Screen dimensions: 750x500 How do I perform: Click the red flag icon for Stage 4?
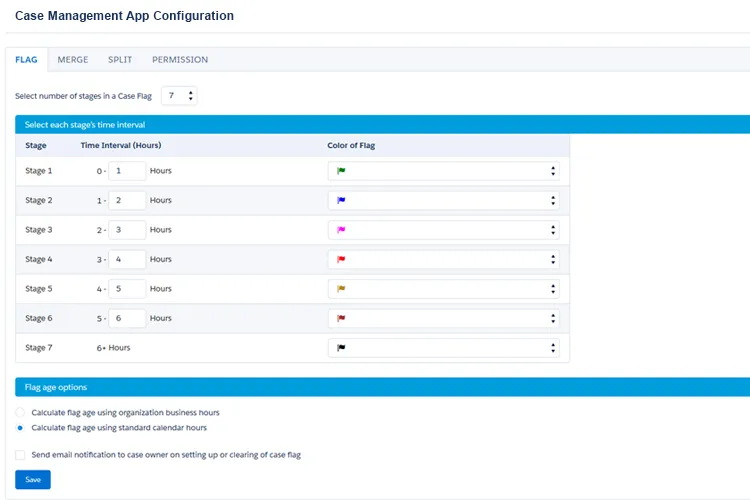click(341, 259)
